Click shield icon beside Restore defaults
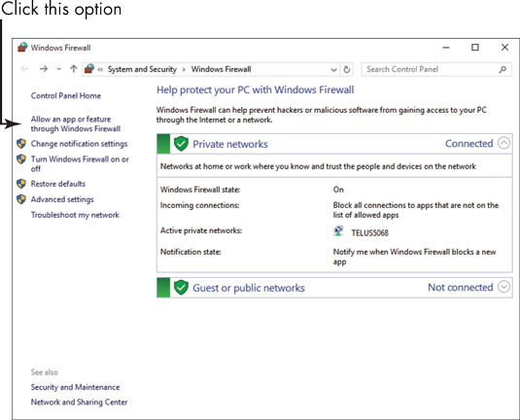 21,184
